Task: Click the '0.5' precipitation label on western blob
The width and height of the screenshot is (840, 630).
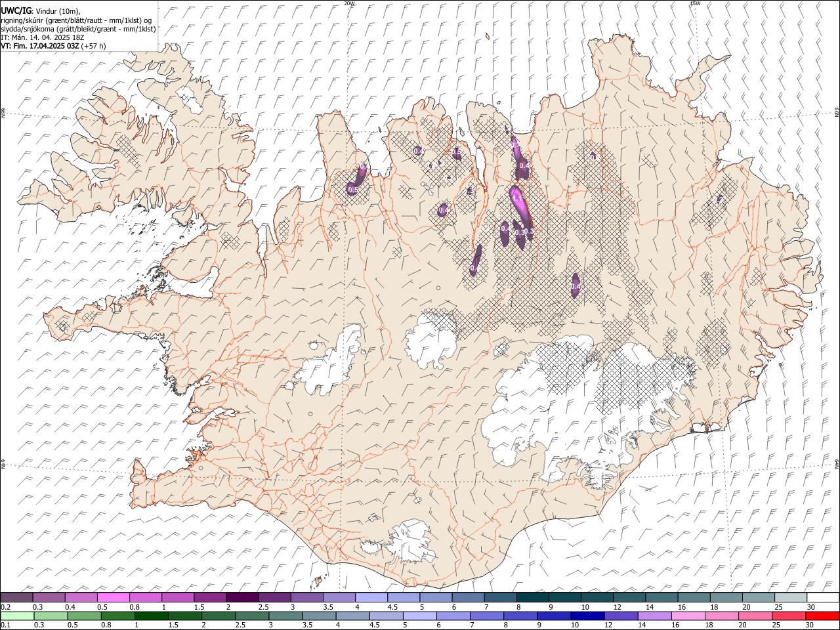Action: tap(352, 190)
